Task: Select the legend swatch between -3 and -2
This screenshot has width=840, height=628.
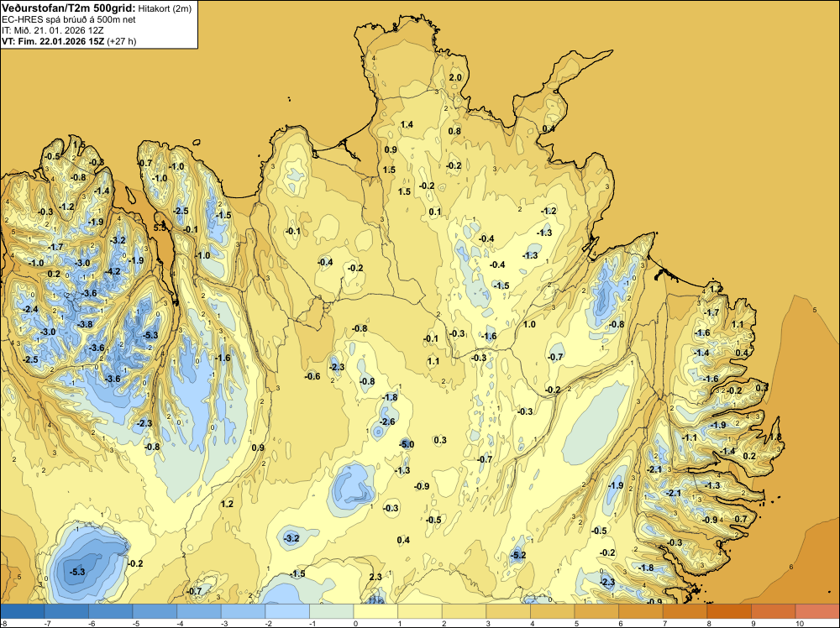Action: coord(244,611)
